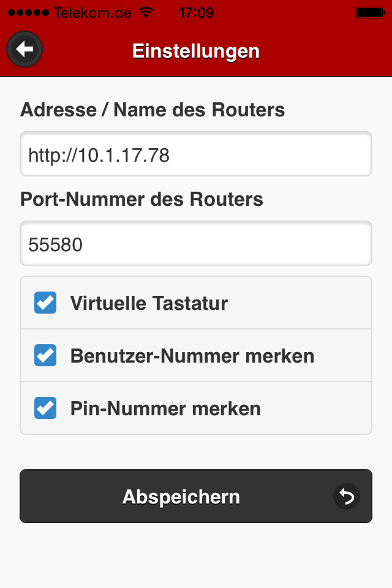Screen dimensions: 392x588
Task: Click the Wi-Fi status icon
Action: click(x=146, y=12)
